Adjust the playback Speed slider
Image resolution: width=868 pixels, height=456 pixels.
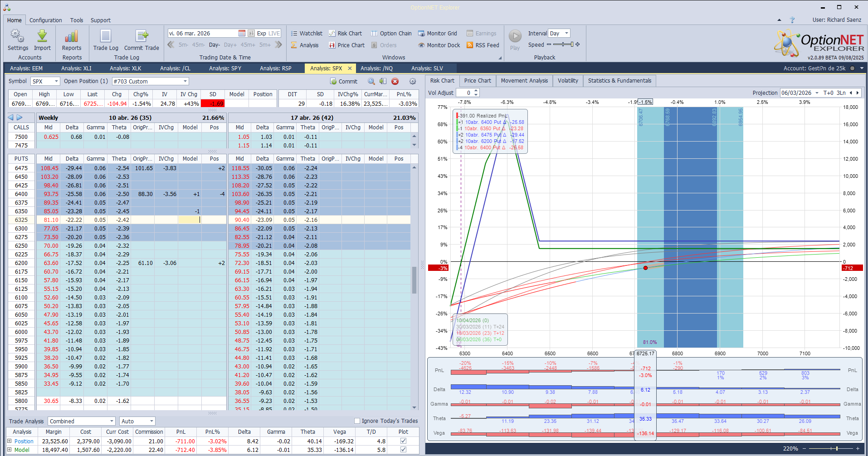(563, 44)
